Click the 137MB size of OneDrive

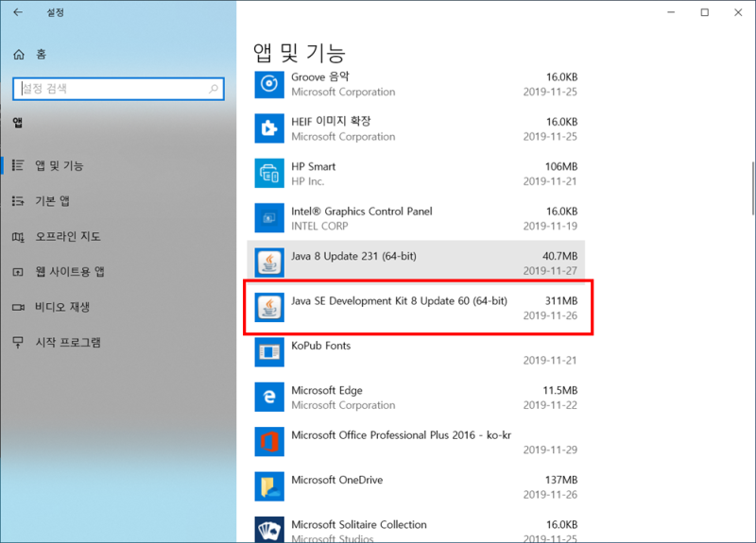[561, 480]
